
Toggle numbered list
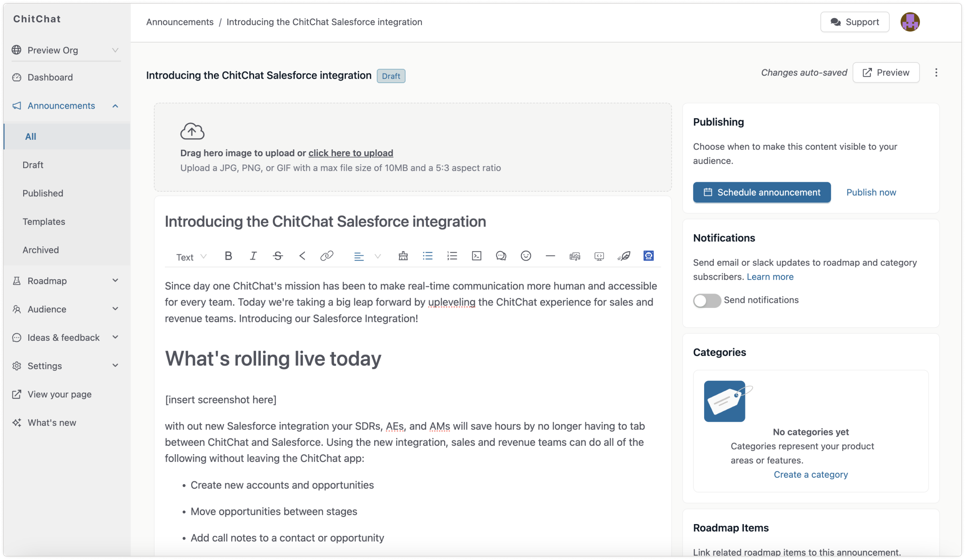click(452, 256)
